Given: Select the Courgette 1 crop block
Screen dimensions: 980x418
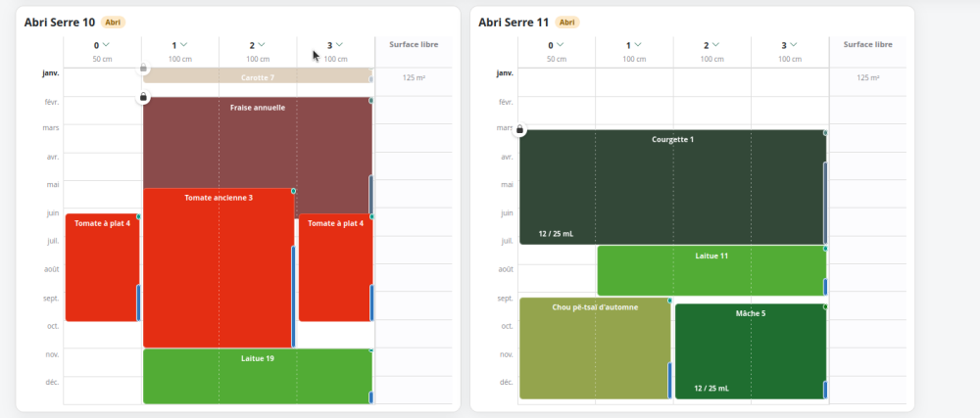Looking at the screenshot, I should [673, 187].
